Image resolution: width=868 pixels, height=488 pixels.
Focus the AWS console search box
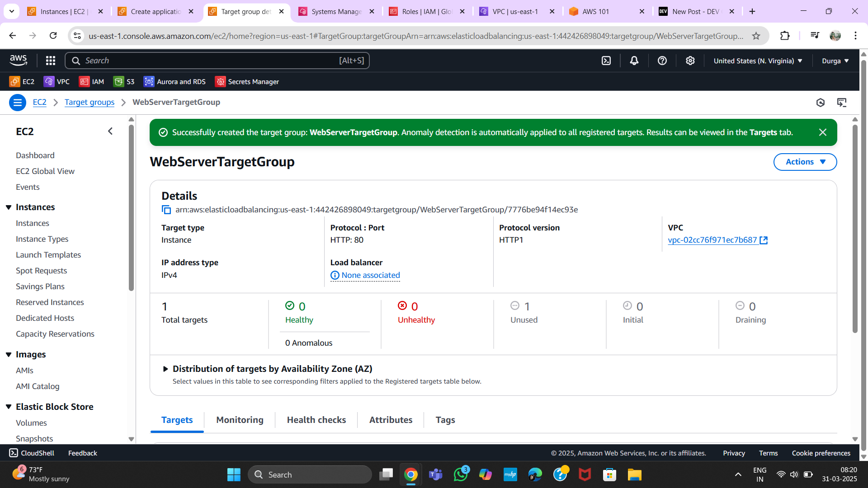pyautogui.click(x=217, y=61)
